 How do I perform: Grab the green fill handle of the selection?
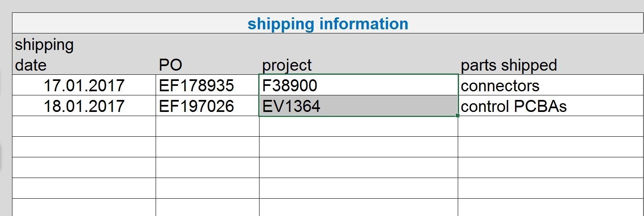coord(457,116)
